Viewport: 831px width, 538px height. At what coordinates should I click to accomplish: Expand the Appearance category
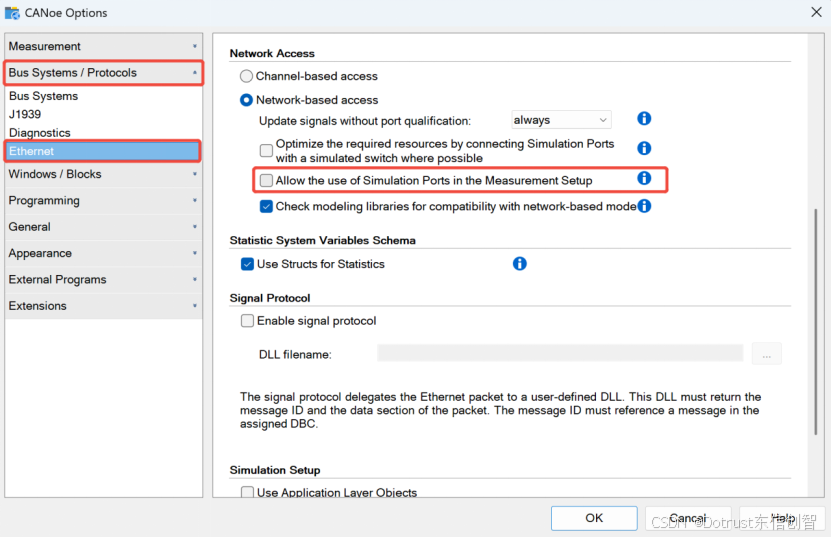tap(103, 253)
